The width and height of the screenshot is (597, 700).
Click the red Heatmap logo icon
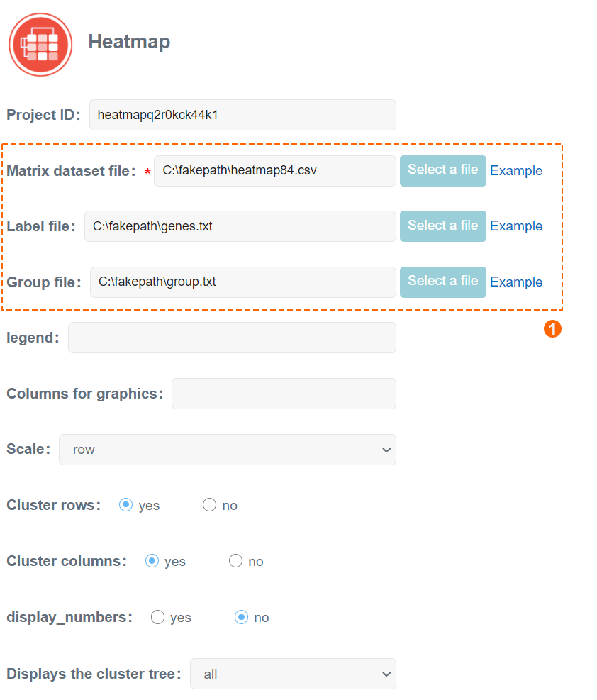pos(40,44)
